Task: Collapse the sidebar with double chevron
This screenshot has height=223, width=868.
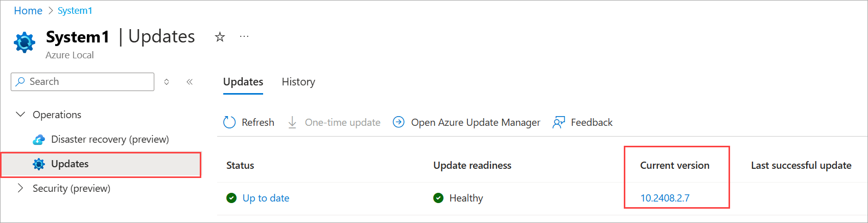Action: [190, 82]
